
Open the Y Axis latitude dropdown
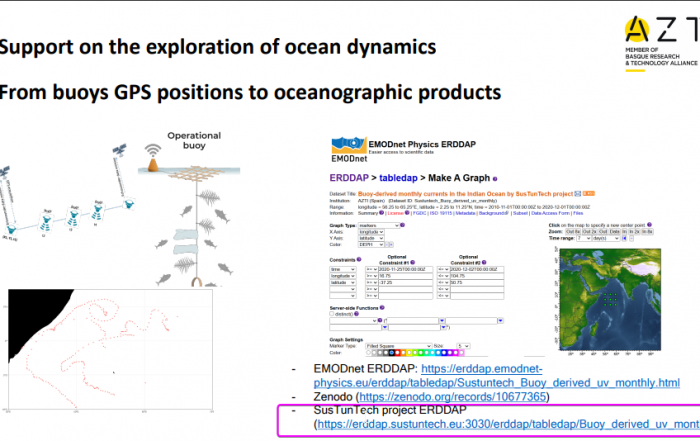click(x=371, y=238)
